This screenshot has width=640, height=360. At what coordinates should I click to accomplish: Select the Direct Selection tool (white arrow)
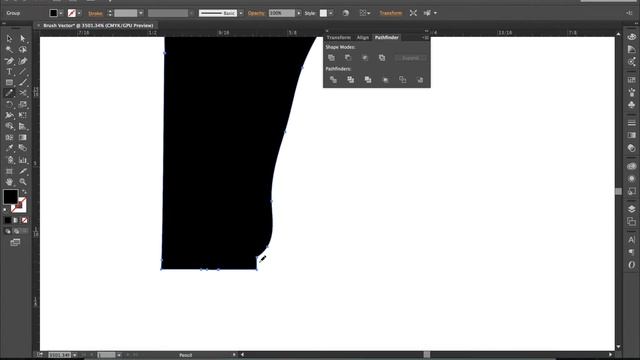click(22, 38)
